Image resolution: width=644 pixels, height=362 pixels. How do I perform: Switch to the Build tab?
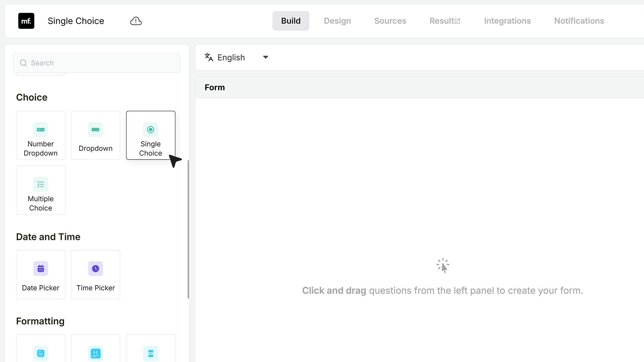291,21
